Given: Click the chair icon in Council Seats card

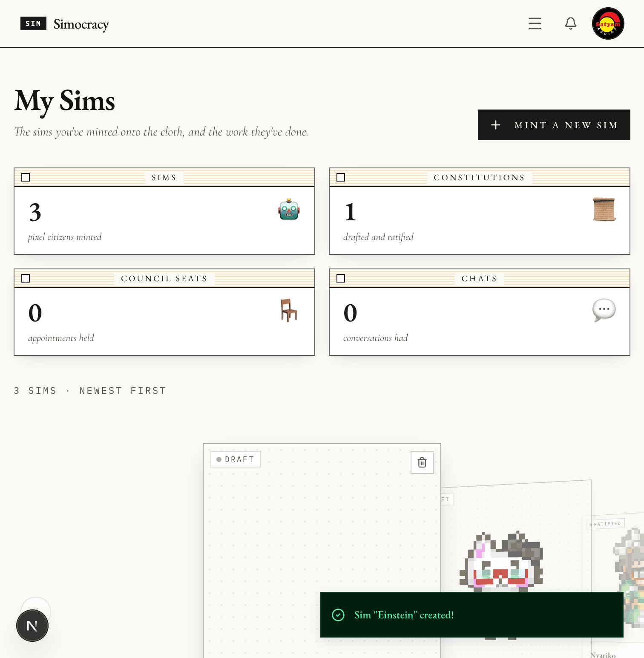Looking at the screenshot, I should [x=289, y=310].
